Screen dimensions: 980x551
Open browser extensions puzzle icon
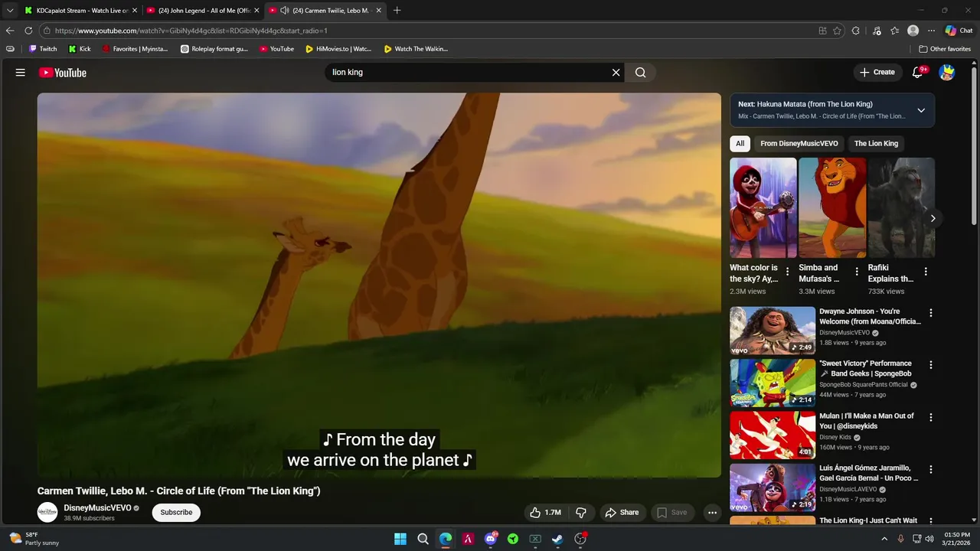click(x=856, y=31)
